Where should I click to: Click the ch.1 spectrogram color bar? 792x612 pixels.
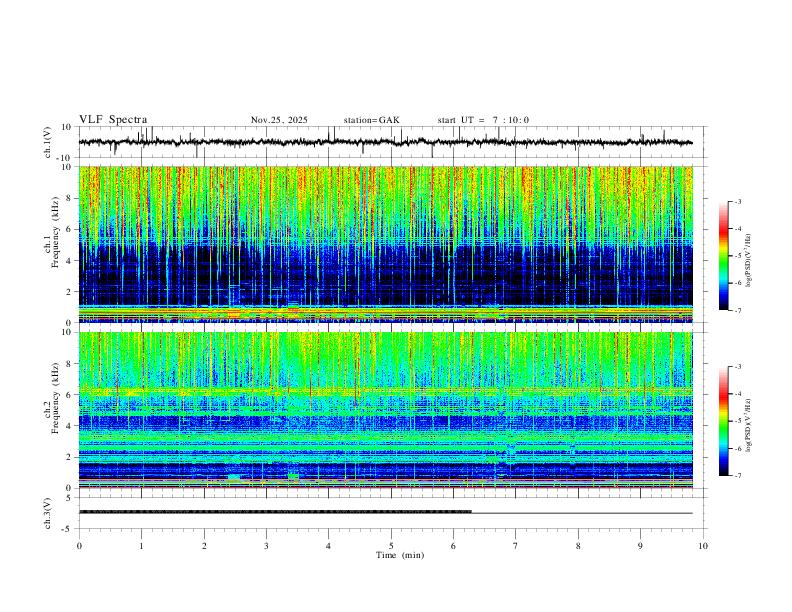[x=723, y=256]
